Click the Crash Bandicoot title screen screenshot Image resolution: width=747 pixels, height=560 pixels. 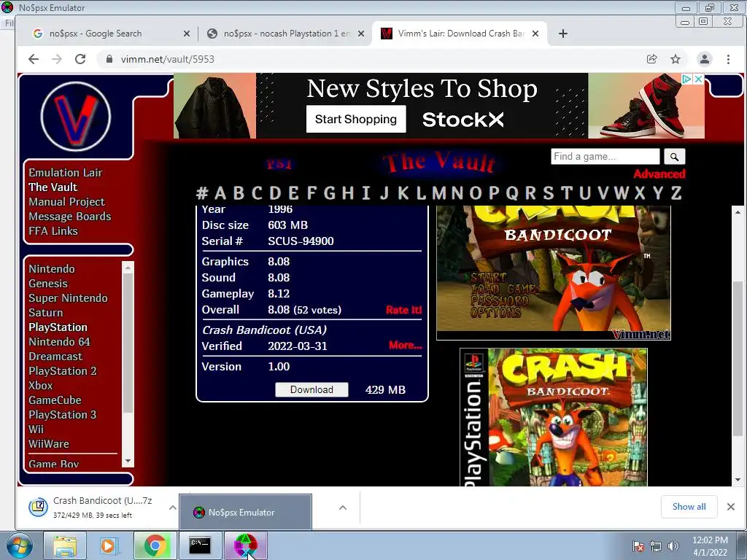tap(554, 273)
